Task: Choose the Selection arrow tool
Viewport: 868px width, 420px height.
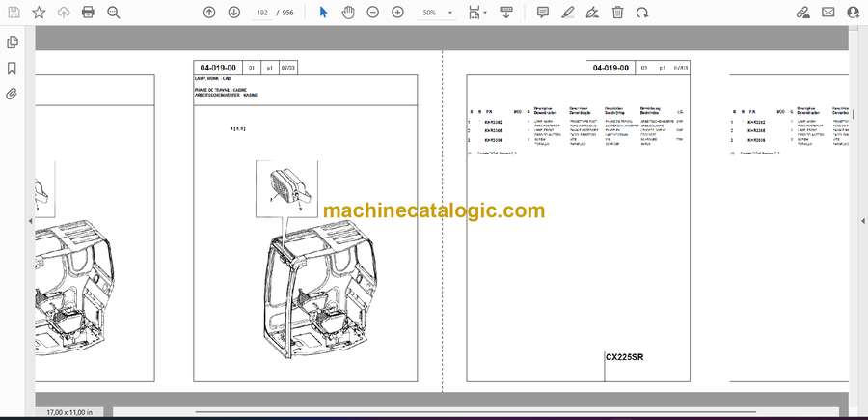Action: pos(323,13)
